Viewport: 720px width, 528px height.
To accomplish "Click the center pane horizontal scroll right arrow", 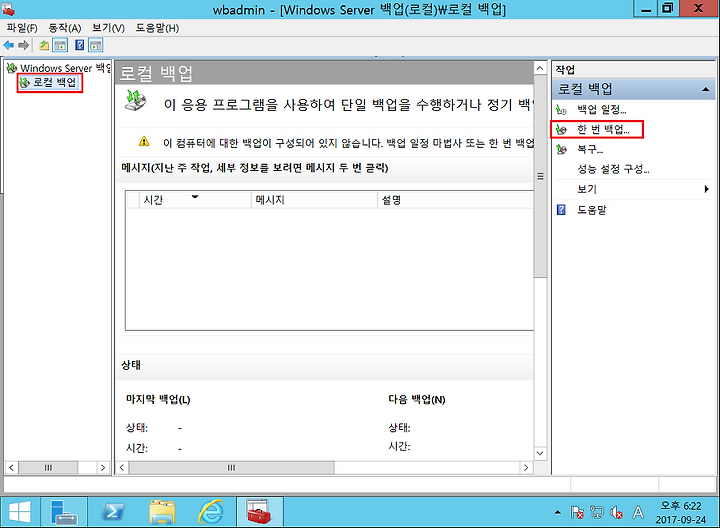I will click(526, 468).
